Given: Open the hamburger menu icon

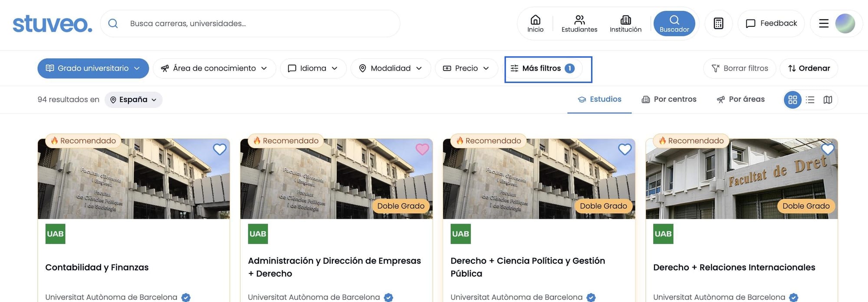Looking at the screenshot, I should [823, 23].
